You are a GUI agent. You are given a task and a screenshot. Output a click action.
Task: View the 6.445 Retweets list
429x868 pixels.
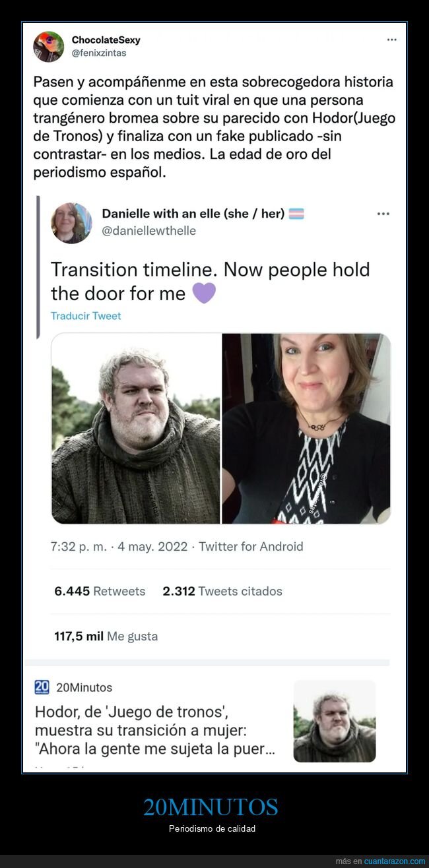click(x=100, y=591)
